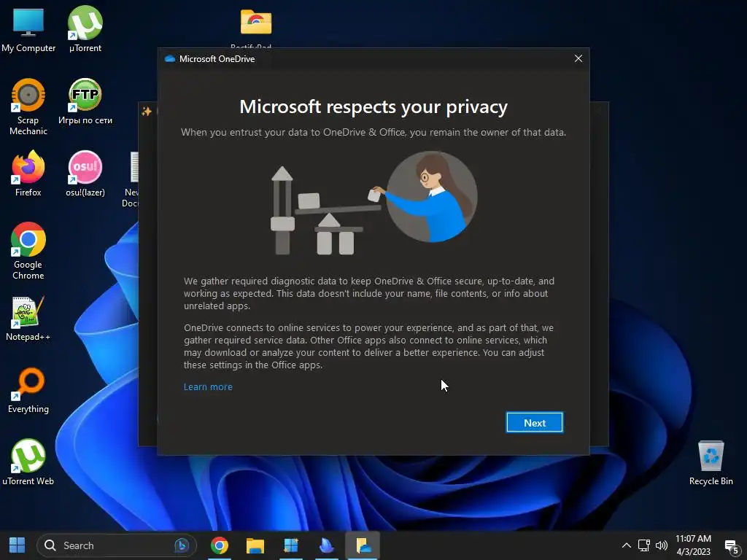Open File Explorer from the taskbar

pos(255,545)
